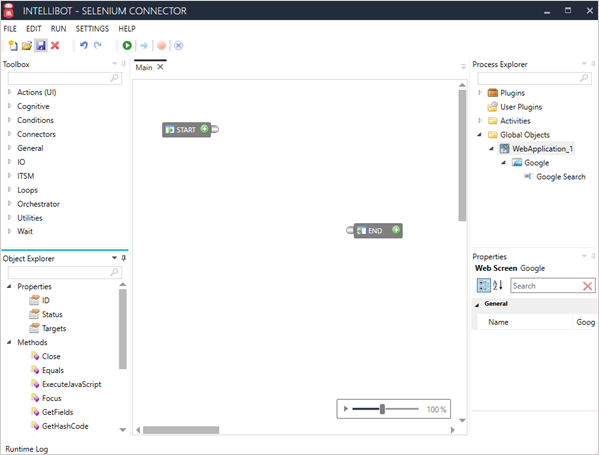The width and height of the screenshot is (599, 455).
Task: Click the Name property value cell
Action: pos(585,322)
